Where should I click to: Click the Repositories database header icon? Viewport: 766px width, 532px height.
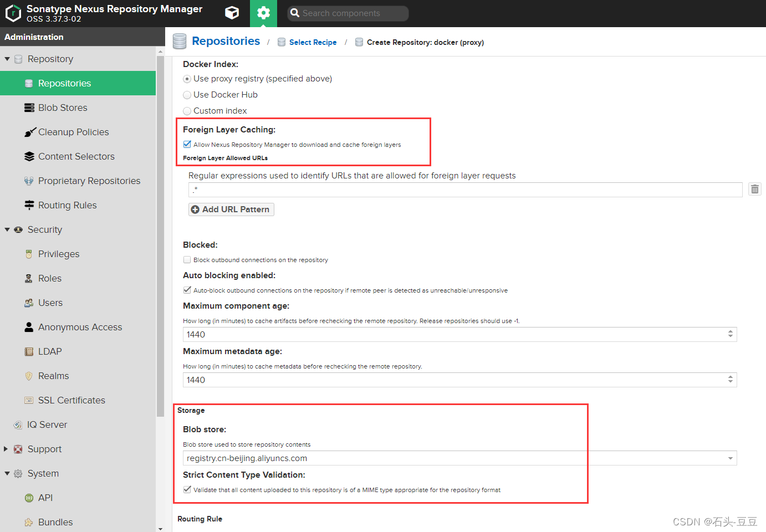click(180, 42)
